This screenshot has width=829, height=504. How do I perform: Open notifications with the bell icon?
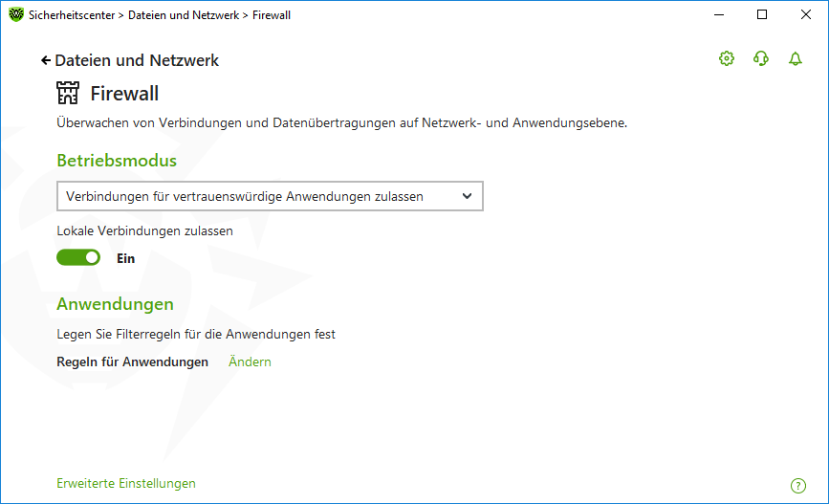(x=796, y=58)
